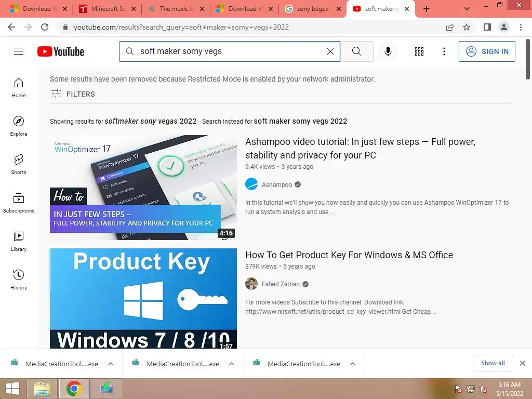The height and width of the screenshot is (399, 532).
Task: Click the SIGN IN button
Action: click(487, 51)
